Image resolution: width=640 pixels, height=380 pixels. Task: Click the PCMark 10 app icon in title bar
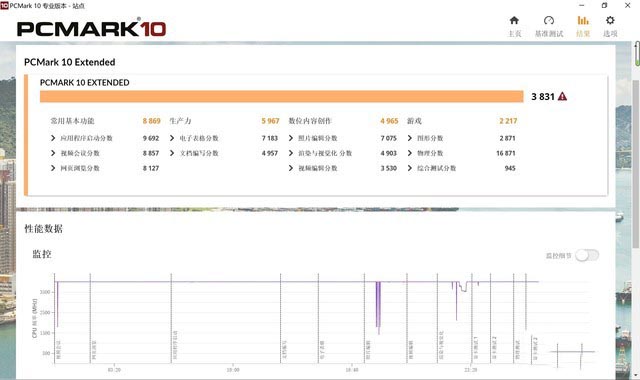coord(4,5)
